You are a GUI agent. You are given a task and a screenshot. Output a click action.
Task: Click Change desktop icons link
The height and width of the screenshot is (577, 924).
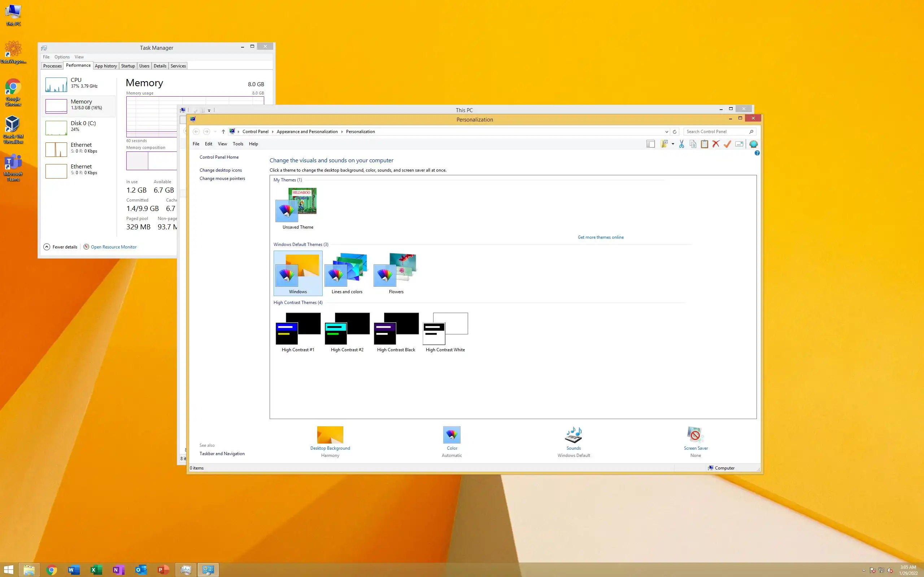(220, 170)
